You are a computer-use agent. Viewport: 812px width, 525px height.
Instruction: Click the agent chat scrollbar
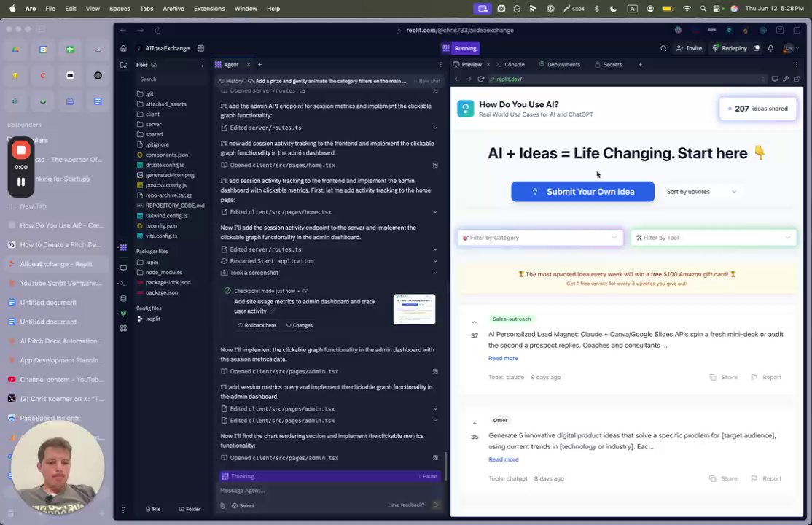[445, 465]
